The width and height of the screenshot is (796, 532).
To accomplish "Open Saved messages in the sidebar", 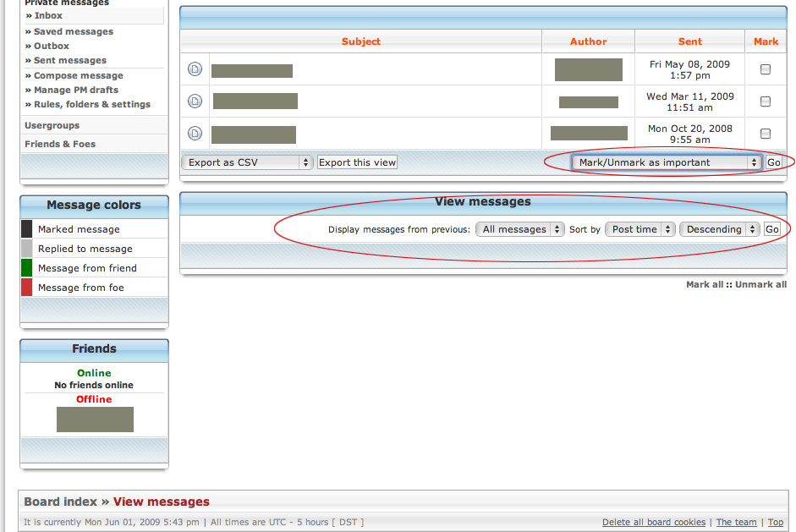I will [x=74, y=31].
